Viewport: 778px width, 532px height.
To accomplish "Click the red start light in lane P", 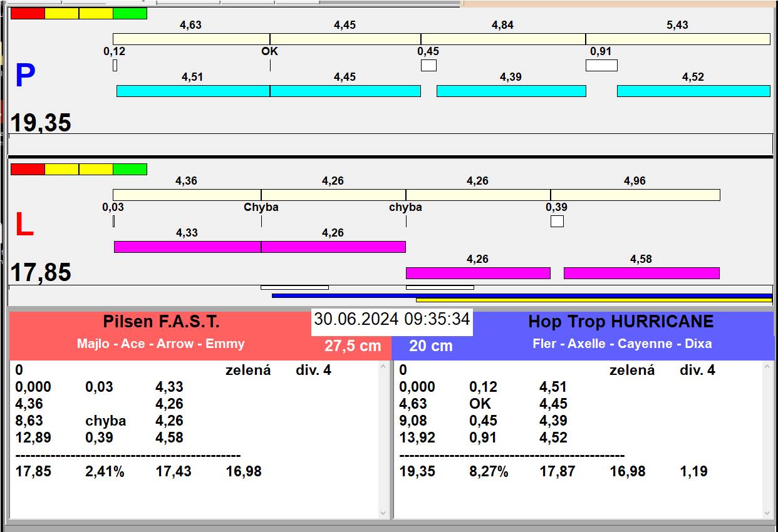I will pos(28,13).
